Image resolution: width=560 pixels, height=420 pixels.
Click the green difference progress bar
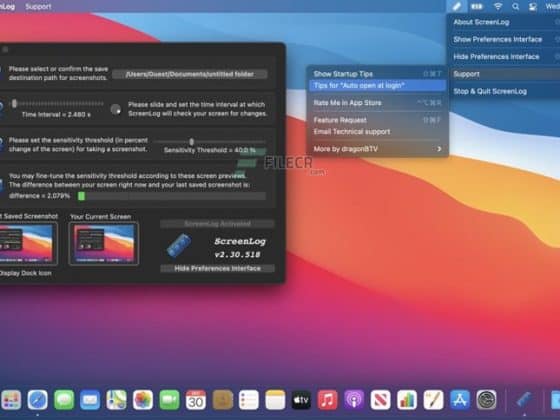click(x=172, y=196)
